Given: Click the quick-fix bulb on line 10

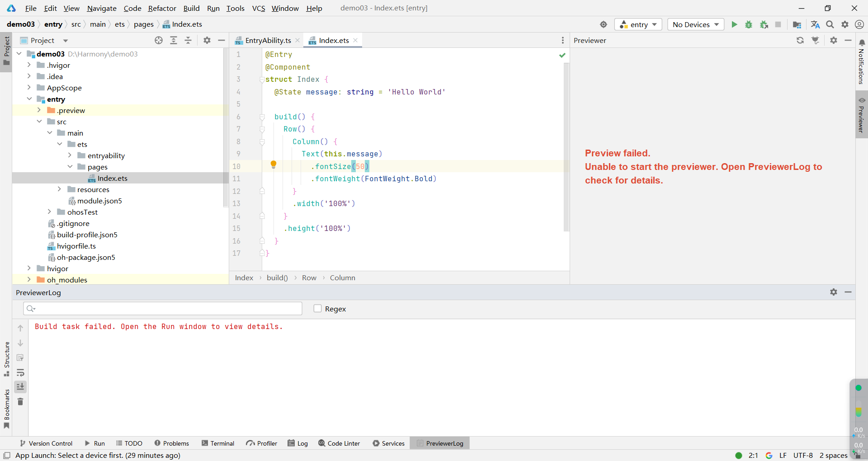Looking at the screenshot, I should 273,165.
